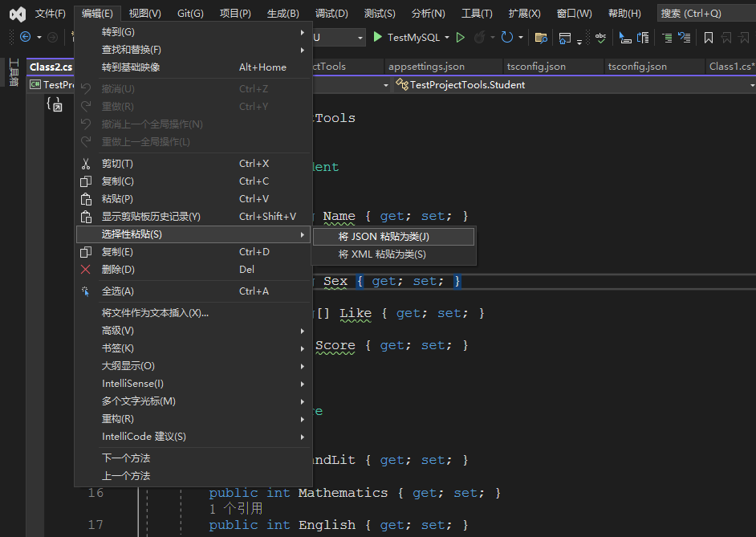
Task: Switch to the Class1.cs tab
Action: (x=731, y=67)
